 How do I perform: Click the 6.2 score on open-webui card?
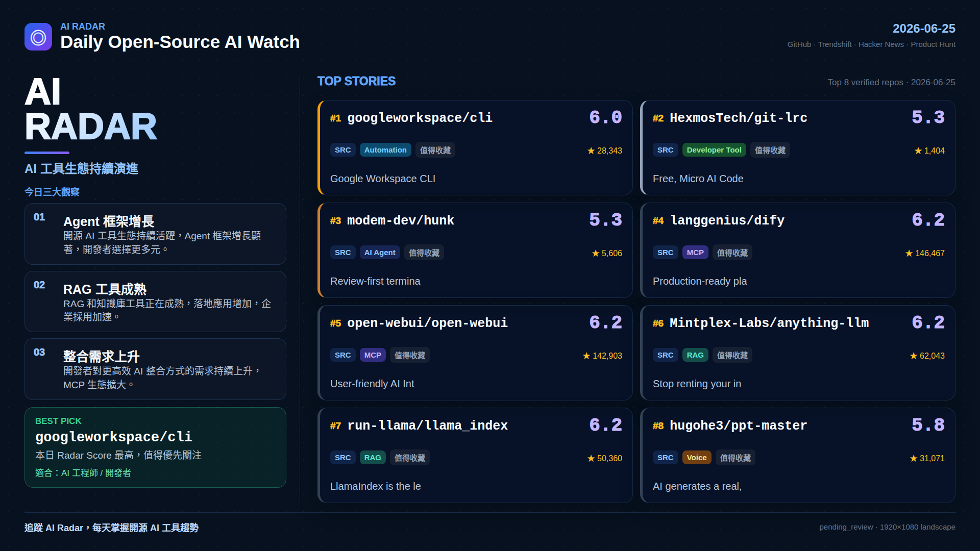click(605, 323)
